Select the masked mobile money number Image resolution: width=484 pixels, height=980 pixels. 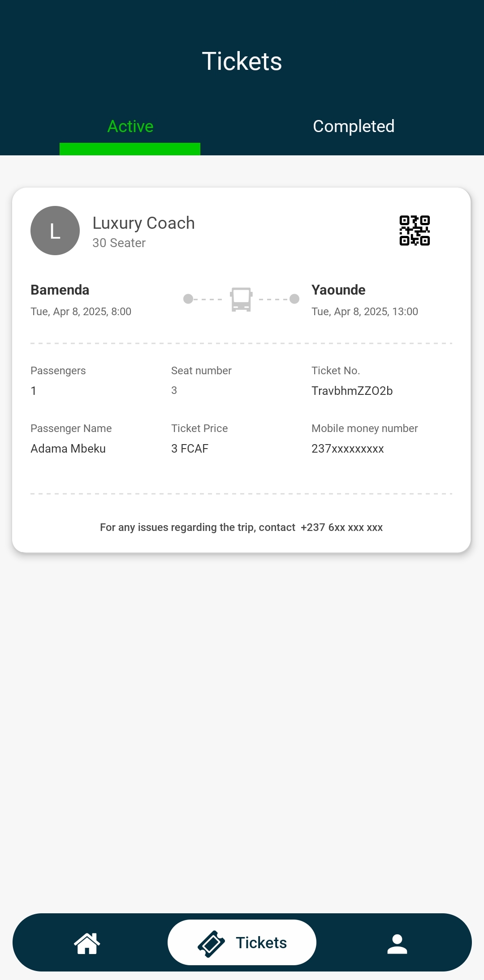(x=347, y=449)
